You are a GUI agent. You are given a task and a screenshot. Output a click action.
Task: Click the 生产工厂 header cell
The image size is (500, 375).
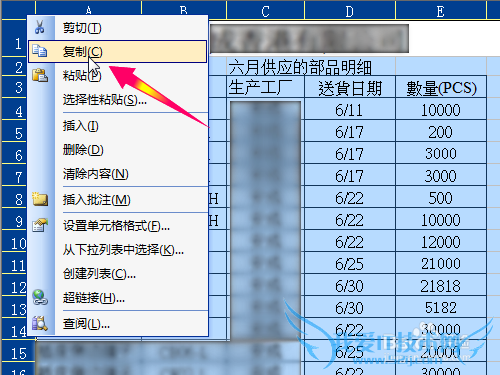click(265, 87)
